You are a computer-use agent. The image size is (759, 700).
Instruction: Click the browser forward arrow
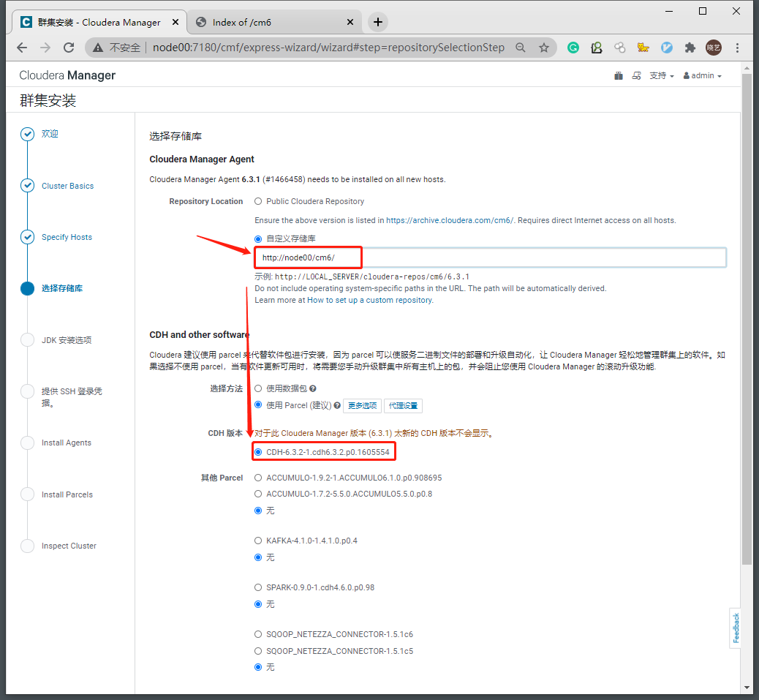pyautogui.click(x=45, y=48)
